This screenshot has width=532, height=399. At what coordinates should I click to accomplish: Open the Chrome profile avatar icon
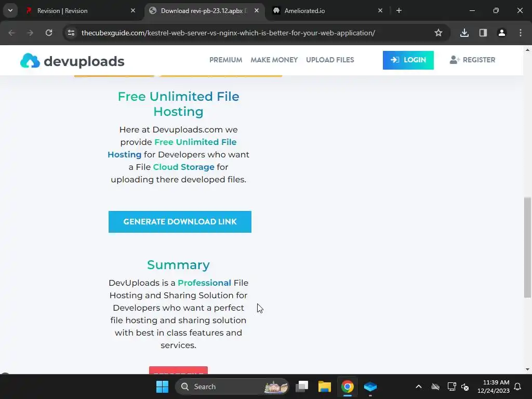tap(502, 33)
